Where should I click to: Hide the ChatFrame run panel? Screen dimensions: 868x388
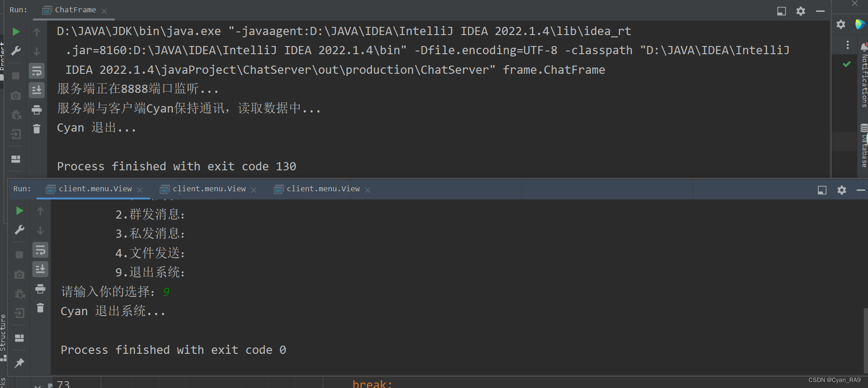[x=820, y=11]
